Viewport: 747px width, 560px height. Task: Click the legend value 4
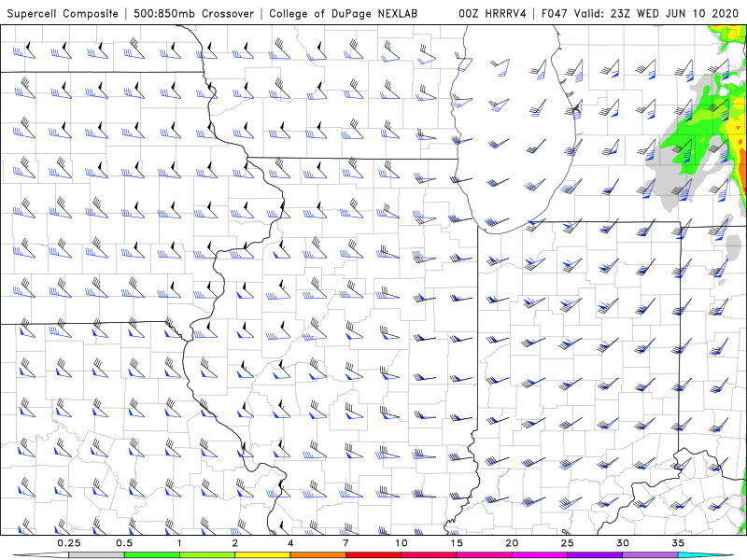click(290, 543)
